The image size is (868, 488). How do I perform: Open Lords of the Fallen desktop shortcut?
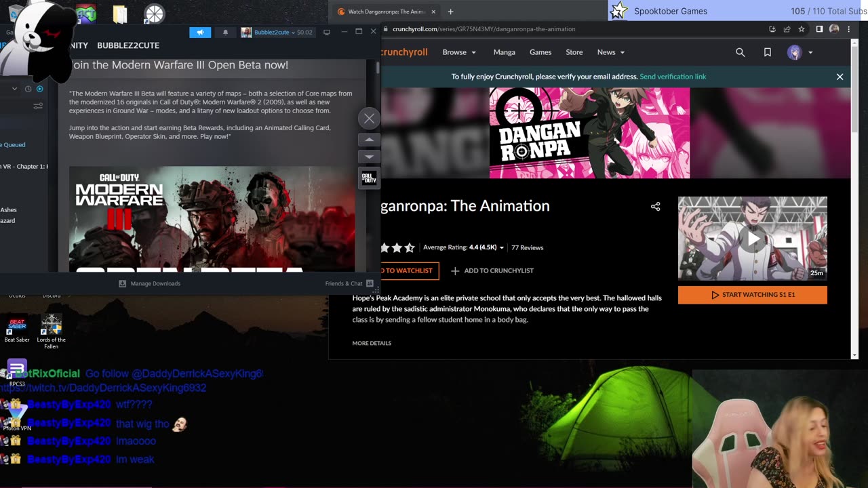pyautogui.click(x=52, y=332)
